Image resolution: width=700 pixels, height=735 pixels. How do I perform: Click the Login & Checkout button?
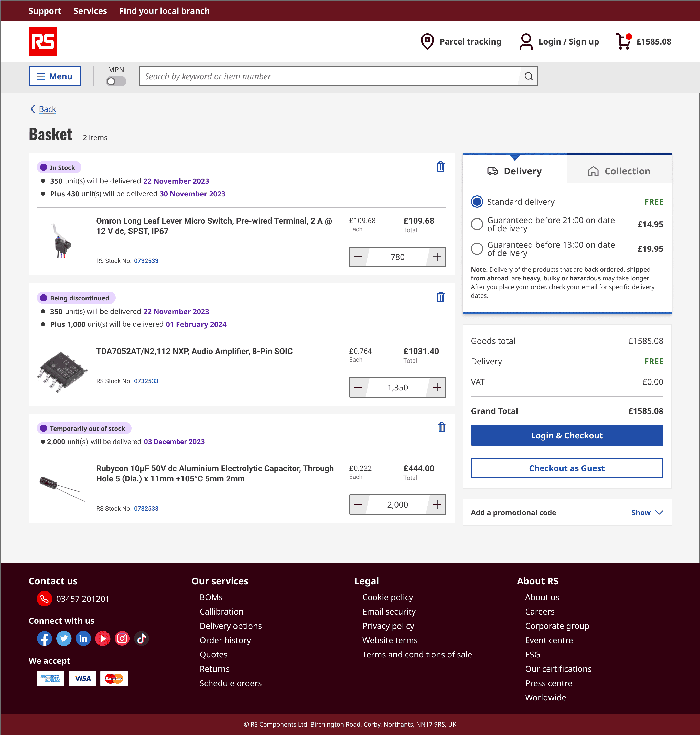tap(566, 436)
